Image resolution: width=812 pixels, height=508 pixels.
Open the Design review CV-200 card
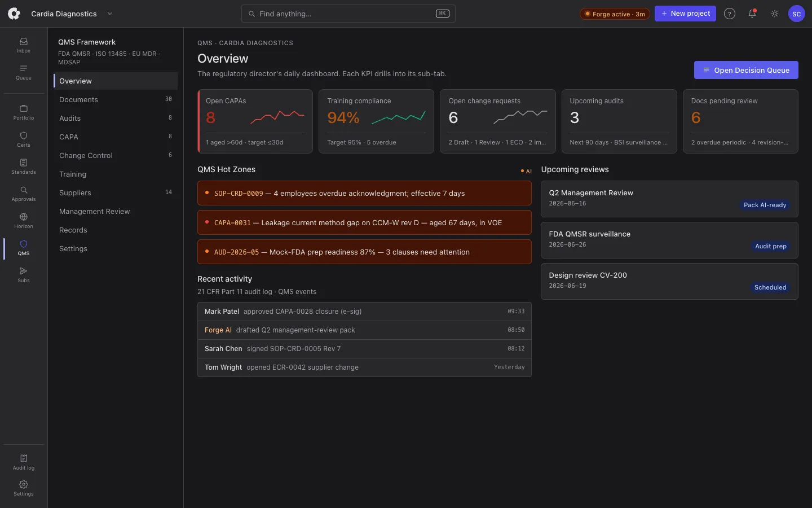tap(669, 281)
